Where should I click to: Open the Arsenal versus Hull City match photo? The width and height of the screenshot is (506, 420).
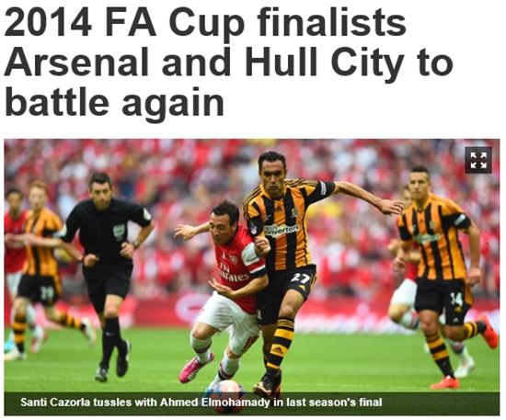pyautogui.click(x=252, y=278)
